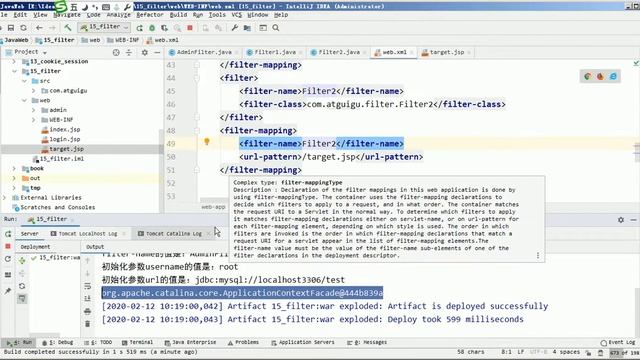This screenshot has width=640, height=360.
Task: Expand the WEB-INF folder in tree
Action: (x=34, y=120)
